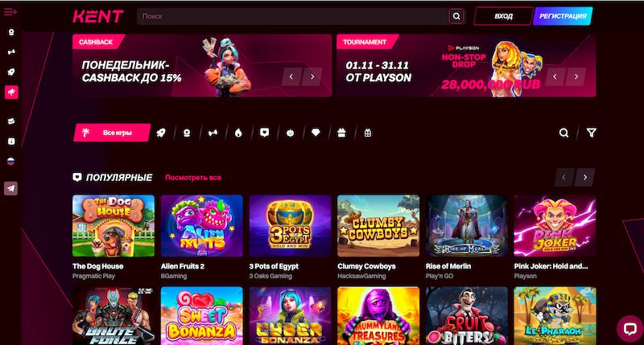Focus the Поиск search input field
The width and height of the screenshot is (644, 345).
pos(292,16)
